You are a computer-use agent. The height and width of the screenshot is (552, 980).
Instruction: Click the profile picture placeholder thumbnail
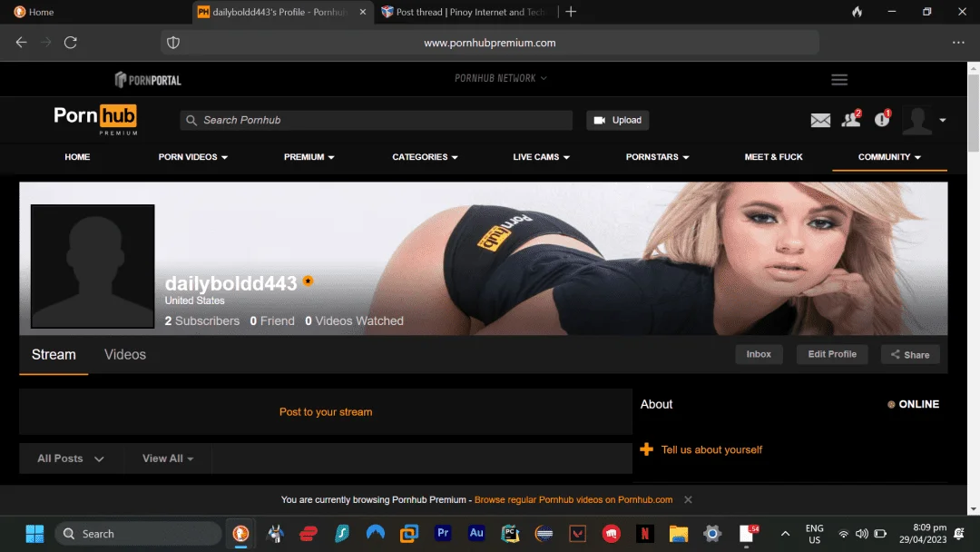[x=93, y=266]
